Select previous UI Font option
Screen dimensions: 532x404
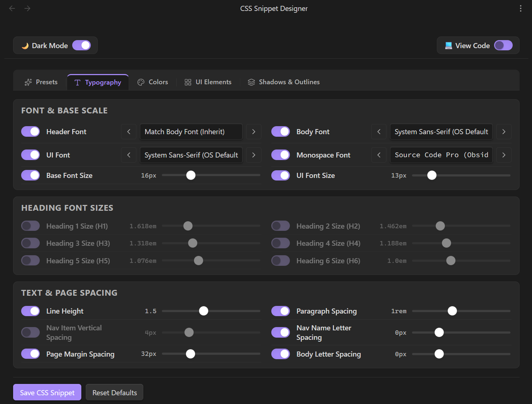tap(129, 155)
